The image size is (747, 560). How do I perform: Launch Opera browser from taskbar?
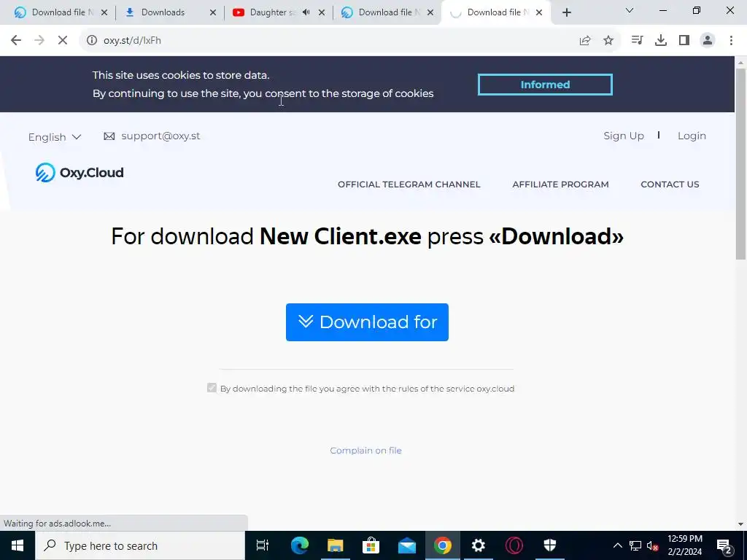[x=514, y=545]
